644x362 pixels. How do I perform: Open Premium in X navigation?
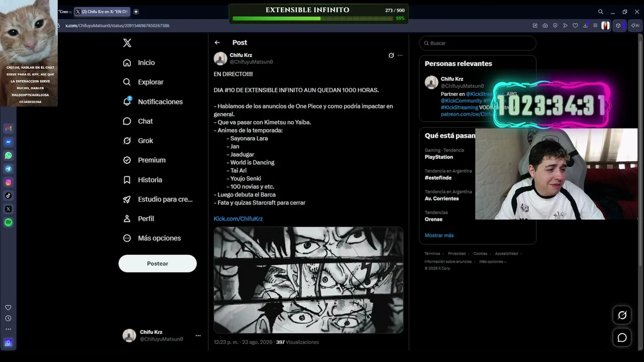(x=144, y=160)
